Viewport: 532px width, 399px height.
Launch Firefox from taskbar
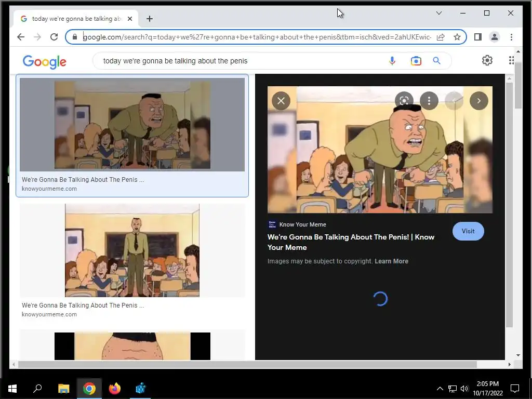click(x=115, y=389)
